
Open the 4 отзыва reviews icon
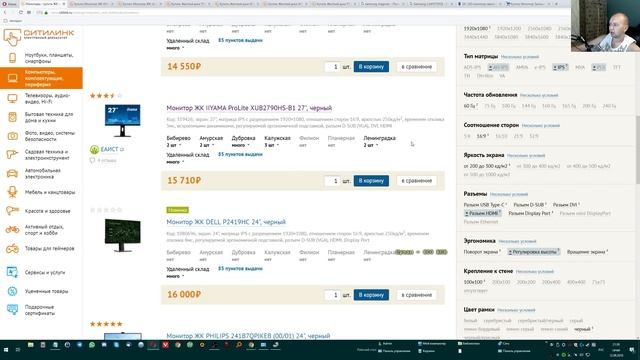pyautogui.click(x=92, y=160)
